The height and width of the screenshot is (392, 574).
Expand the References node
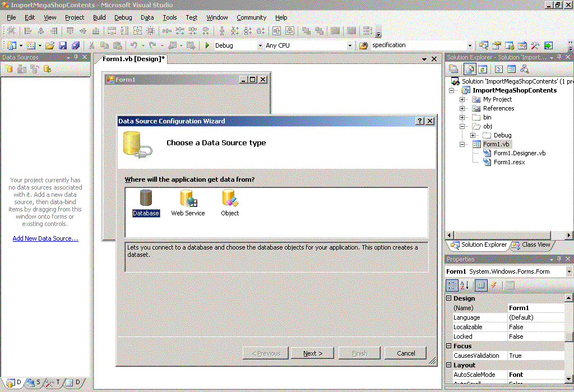coord(462,108)
